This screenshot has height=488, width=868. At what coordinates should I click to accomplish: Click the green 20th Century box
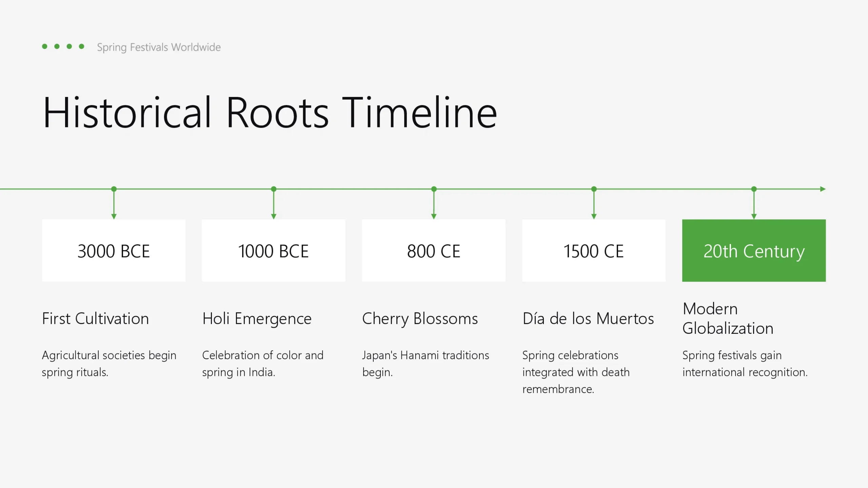(754, 250)
